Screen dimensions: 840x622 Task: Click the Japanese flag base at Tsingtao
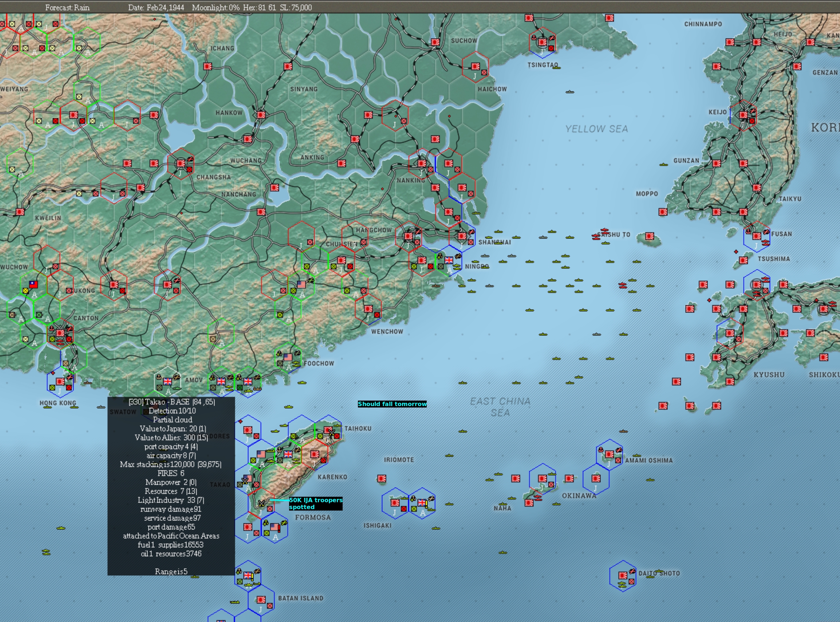click(542, 42)
